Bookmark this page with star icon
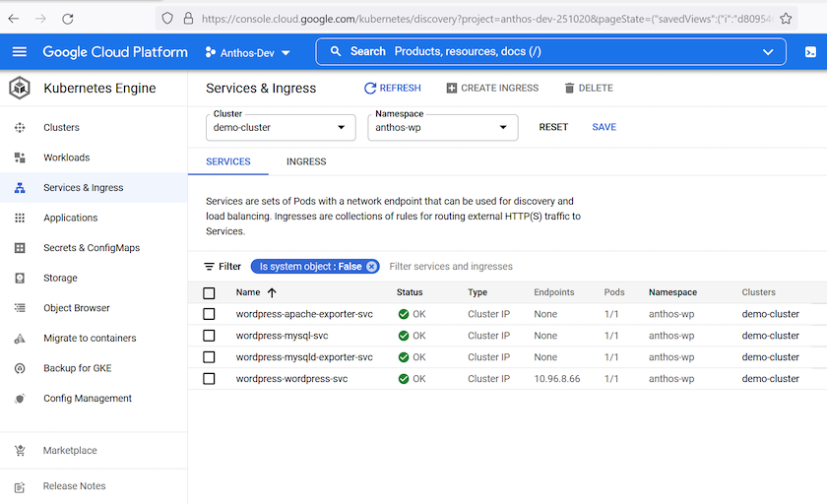 tap(786, 19)
